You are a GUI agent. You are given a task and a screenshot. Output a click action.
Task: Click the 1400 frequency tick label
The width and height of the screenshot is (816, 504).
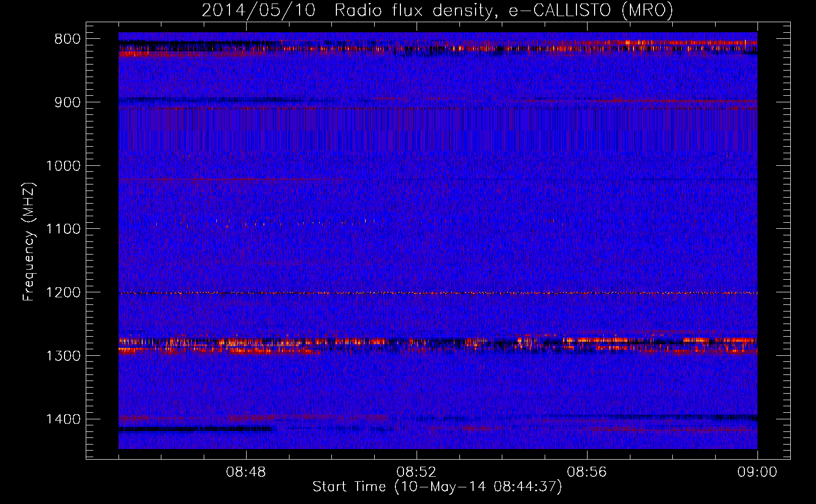tap(63, 419)
